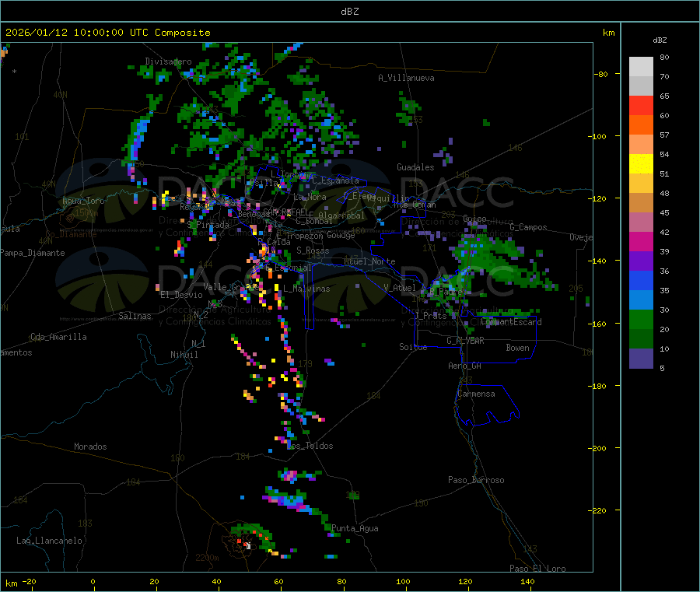700x592 pixels.
Task: Click the Agua_Toro map label
Action: [83, 201]
